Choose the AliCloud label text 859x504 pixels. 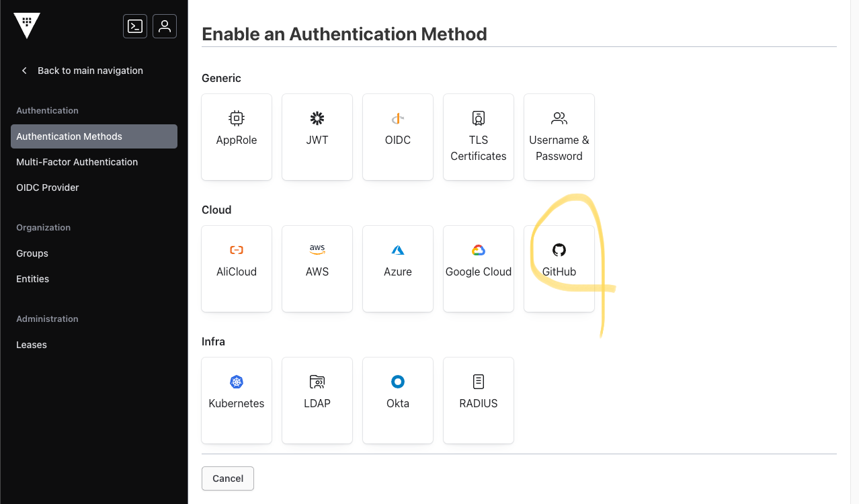click(x=237, y=272)
